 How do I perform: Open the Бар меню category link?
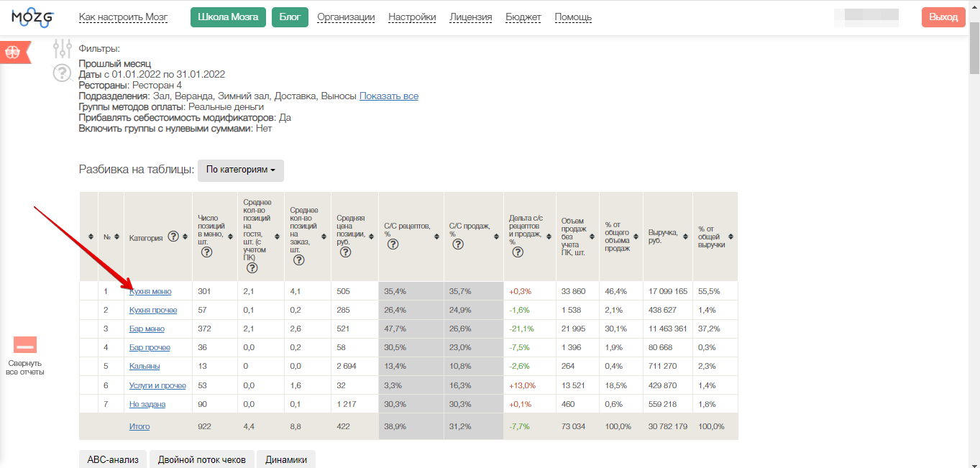147,329
